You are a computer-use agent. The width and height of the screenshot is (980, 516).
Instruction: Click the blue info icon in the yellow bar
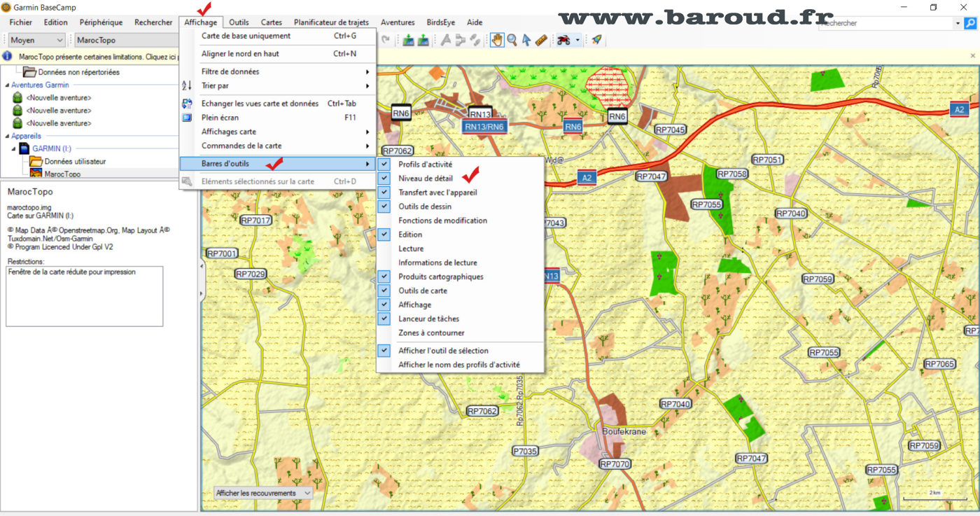point(7,56)
